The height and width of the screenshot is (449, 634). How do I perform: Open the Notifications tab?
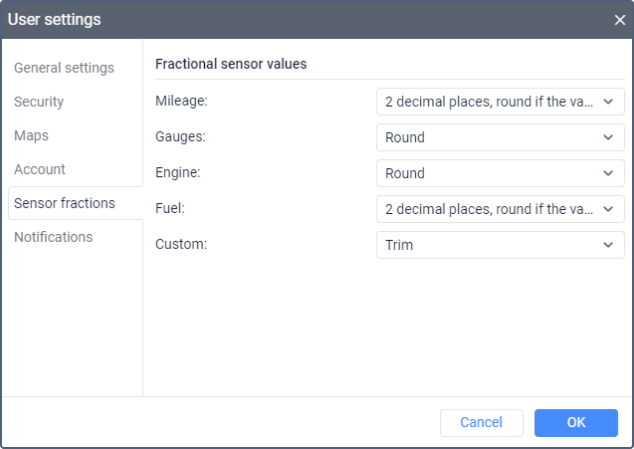click(53, 237)
